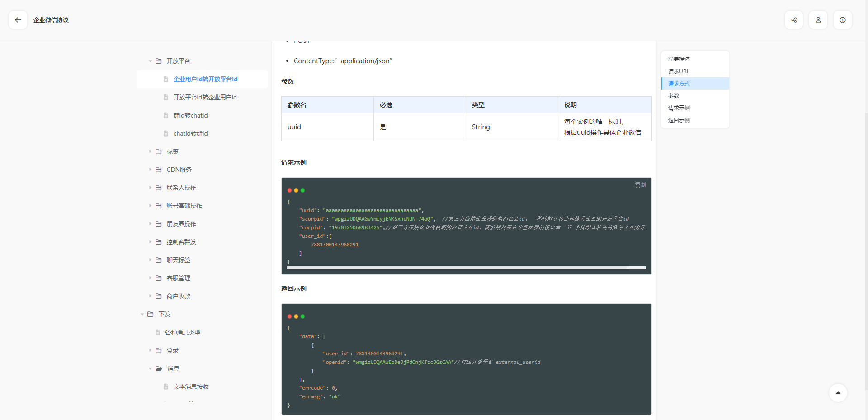Click folder icon beside 下发
The width and height of the screenshot is (868, 420).
(x=151, y=314)
